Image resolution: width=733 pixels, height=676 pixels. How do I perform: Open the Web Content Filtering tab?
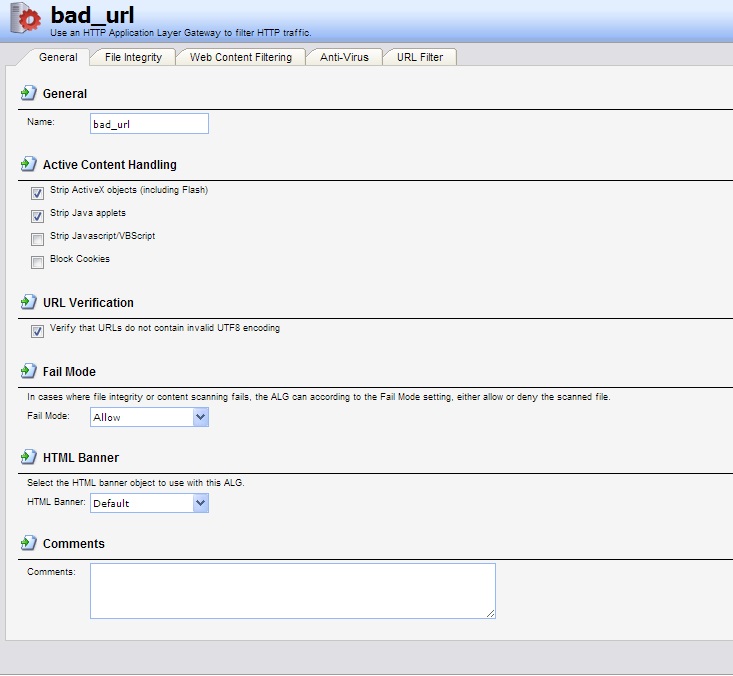[x=241, y=57]
